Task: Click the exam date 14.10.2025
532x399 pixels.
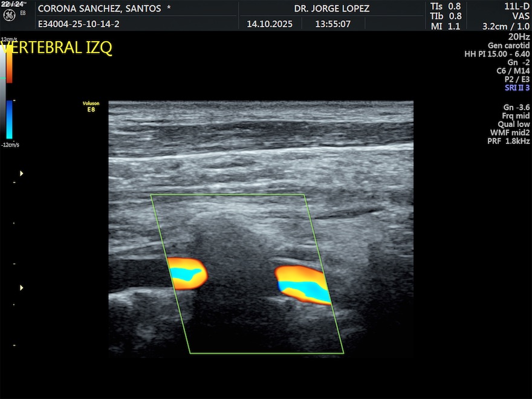Action: 270,24
